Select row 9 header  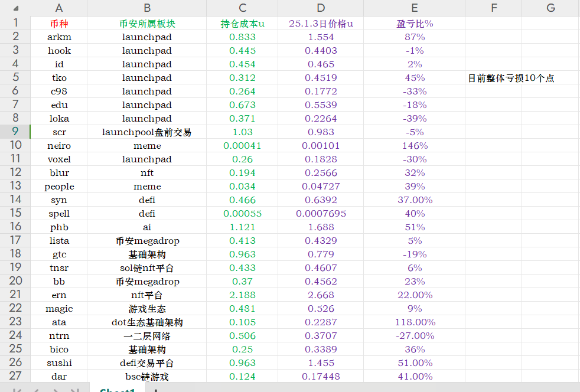pyautogui.click(x=15, y=132)
